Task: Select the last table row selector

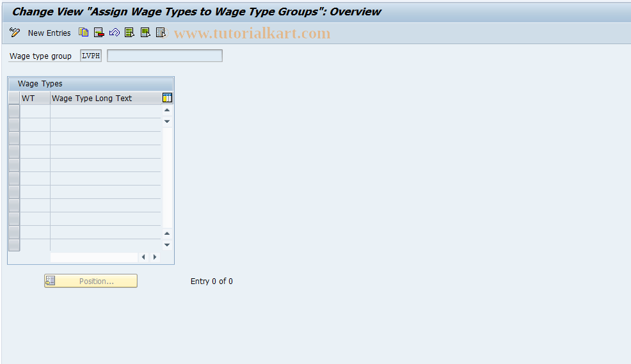Action: pos(14,246)
